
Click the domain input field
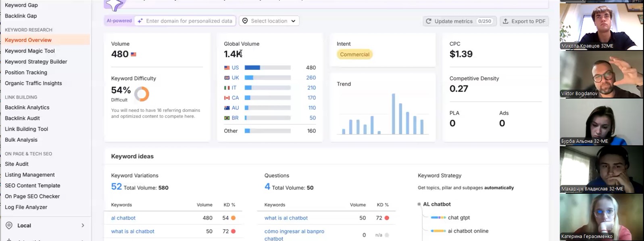click(186, 21)
